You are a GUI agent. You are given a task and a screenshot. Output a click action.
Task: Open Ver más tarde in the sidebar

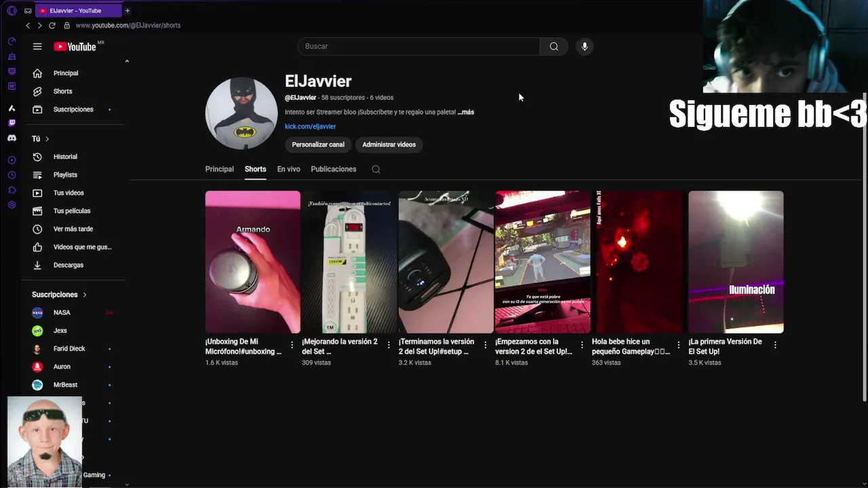click(73, 229)
